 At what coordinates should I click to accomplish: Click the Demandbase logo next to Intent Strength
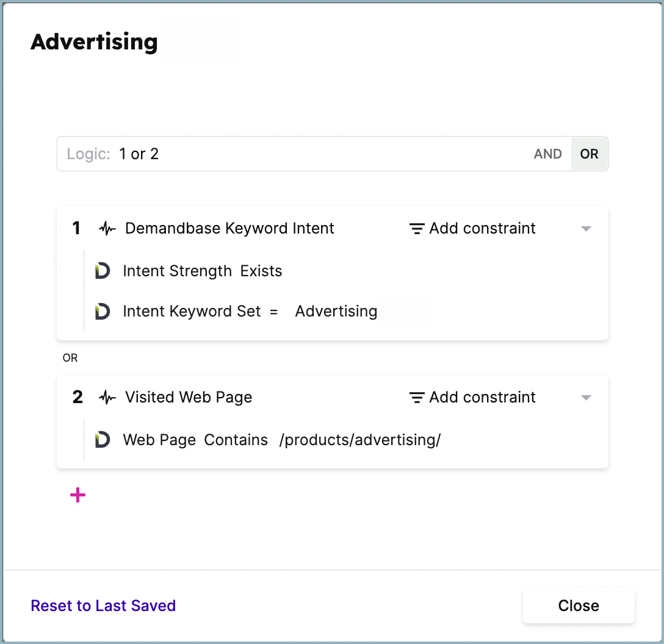pyautogui.click(x=103, y=271)
